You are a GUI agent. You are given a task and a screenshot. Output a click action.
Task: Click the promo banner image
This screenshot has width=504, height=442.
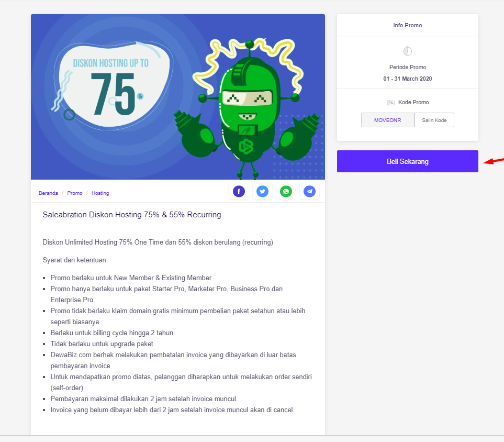point(178,97)
